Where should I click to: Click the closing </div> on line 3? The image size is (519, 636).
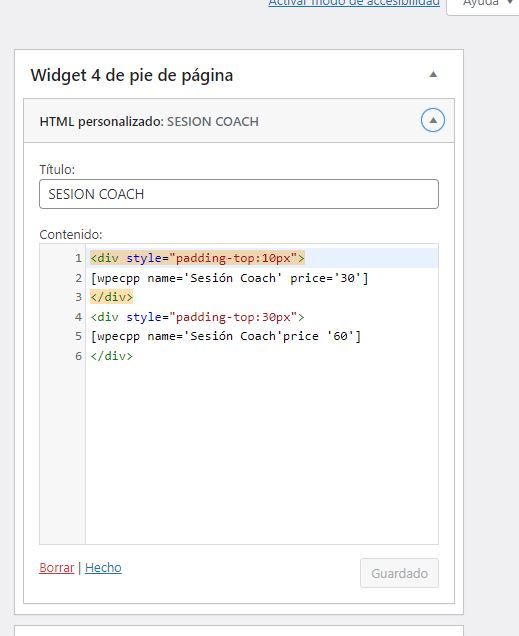[x=112, y=297]
